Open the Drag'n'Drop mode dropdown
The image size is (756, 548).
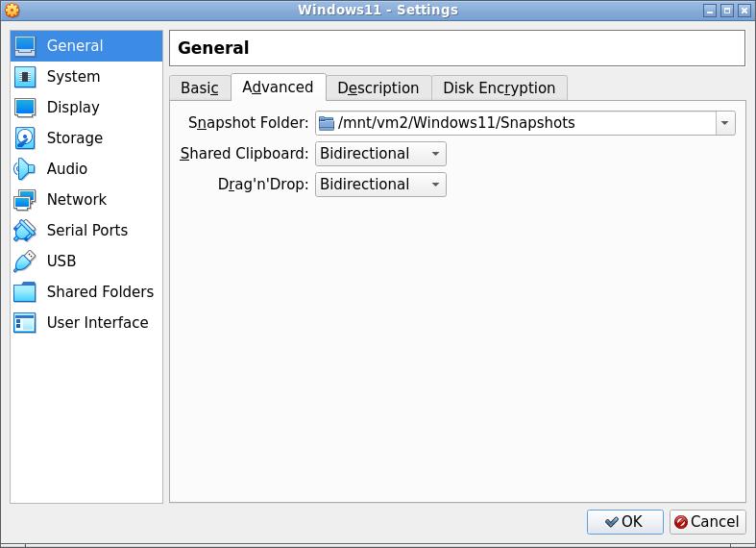(x=380, y=185)
